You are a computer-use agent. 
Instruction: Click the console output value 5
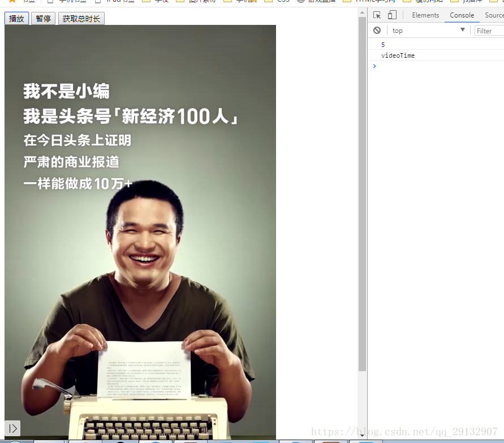click(x=383, y=45)
